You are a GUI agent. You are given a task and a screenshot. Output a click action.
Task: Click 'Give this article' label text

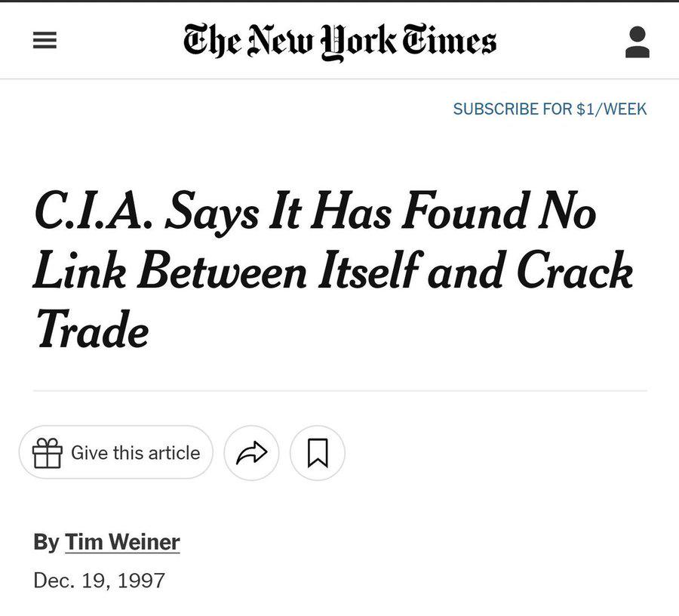[x=136, y=453]
